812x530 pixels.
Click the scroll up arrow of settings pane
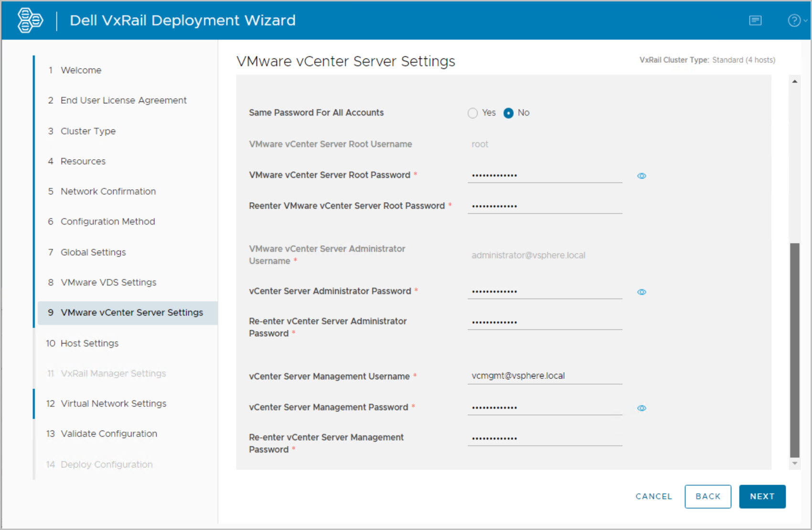(795, 81)
